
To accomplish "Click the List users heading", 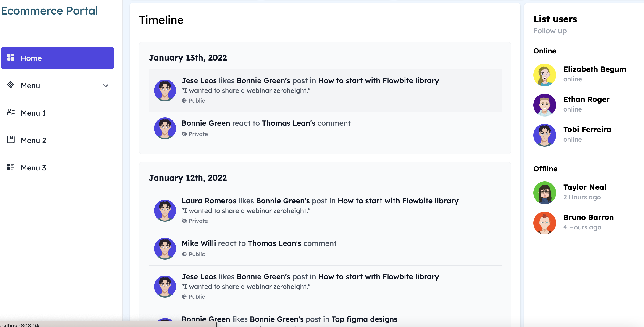I will point(555,19).
